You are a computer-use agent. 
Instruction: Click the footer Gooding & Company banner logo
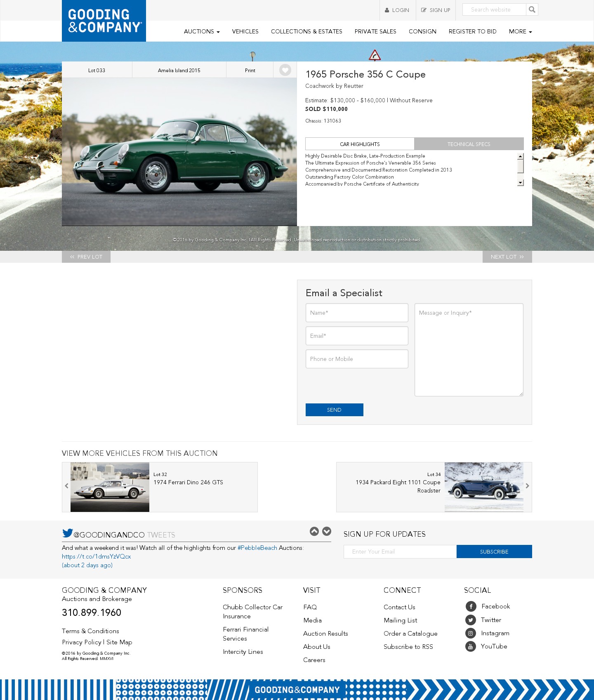[x=297, y=690]
